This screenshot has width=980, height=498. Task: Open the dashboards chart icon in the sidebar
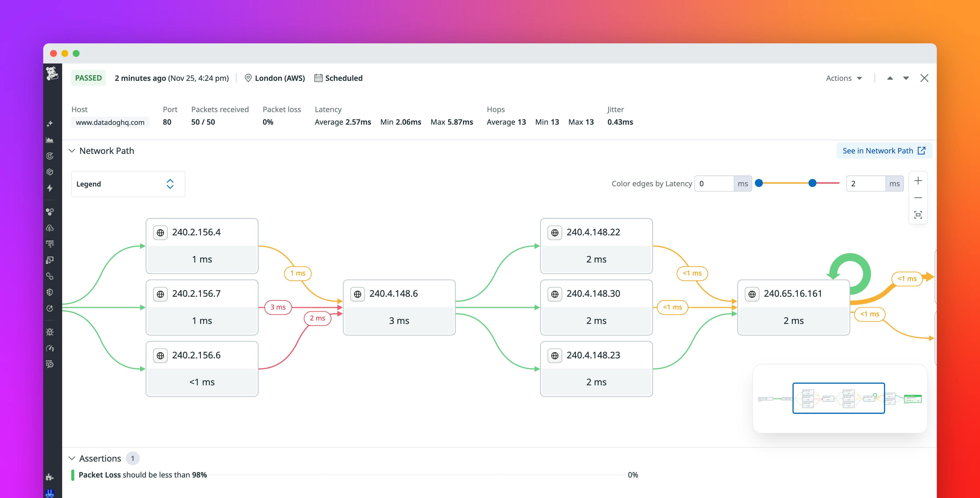pyautogui.click(x=50, y=140)
